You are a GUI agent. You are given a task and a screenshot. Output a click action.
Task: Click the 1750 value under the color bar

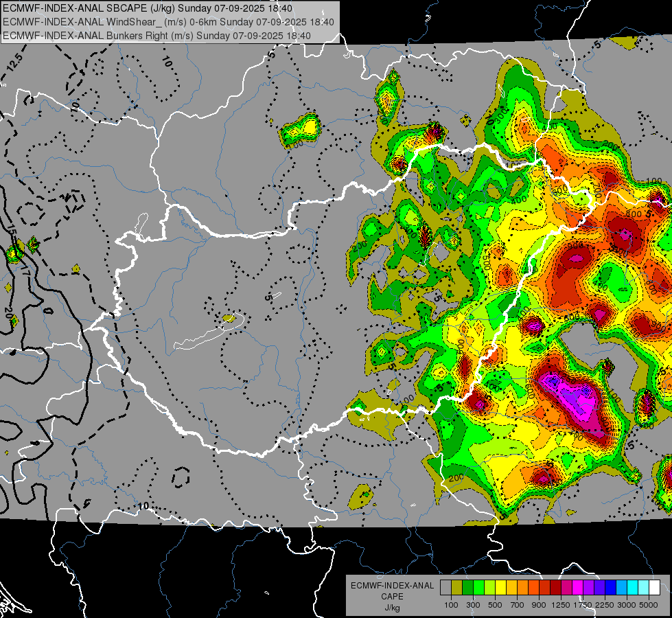[x=583, y=605]
